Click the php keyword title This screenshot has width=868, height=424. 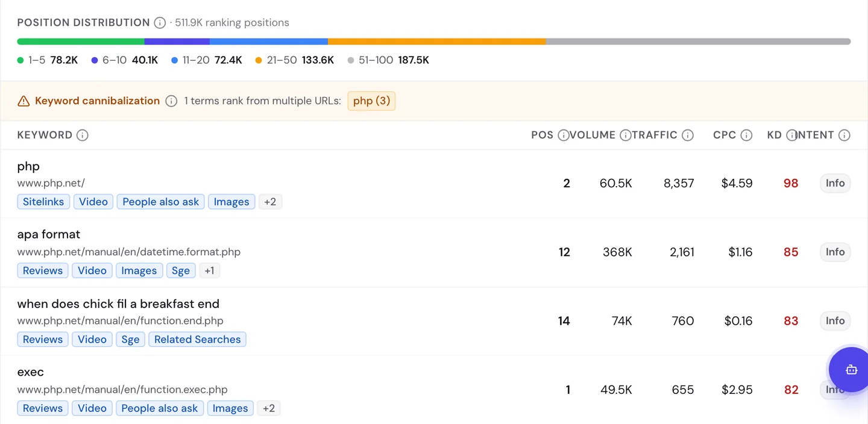[28, 167]
